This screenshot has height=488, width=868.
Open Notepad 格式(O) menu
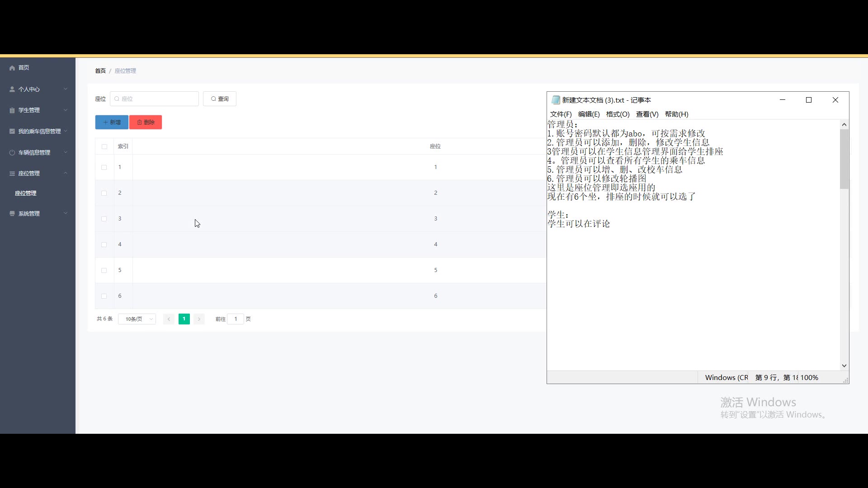coord(618,114)
